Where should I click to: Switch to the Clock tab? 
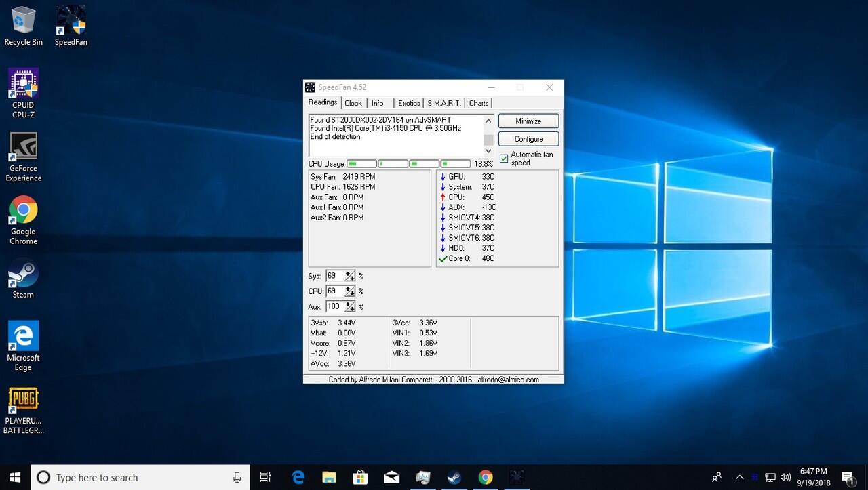click(x=353, y=103)
